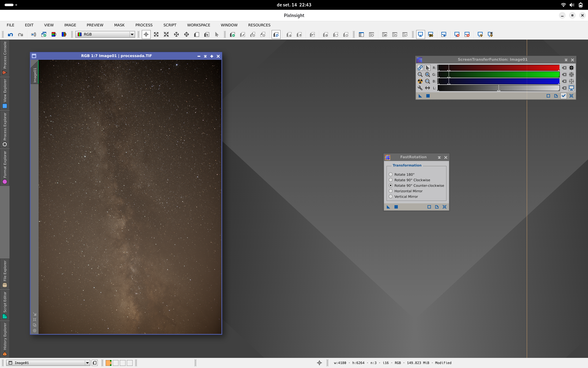Open the History Explorer side tab

5,339
